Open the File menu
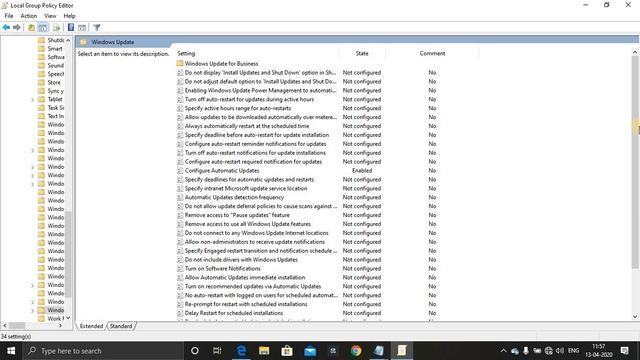Viewport: 640px width, 360px height. click(x=9, y=16)
